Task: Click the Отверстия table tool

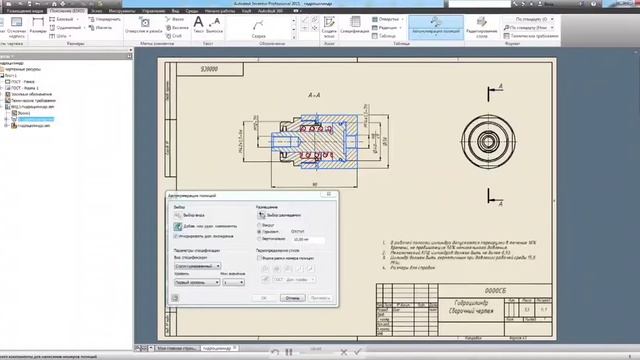Action: [385, 19]
